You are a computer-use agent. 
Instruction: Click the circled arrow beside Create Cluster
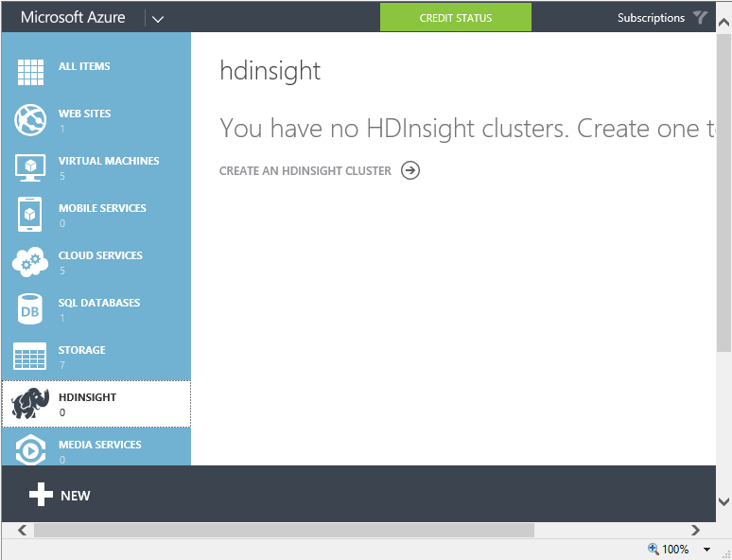point(410,170)
